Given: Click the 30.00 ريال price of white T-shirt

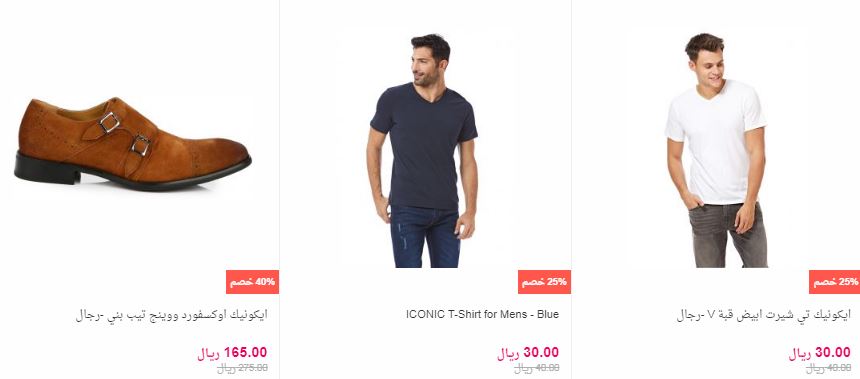Looking at the screenshot, I should pos(820,353).
